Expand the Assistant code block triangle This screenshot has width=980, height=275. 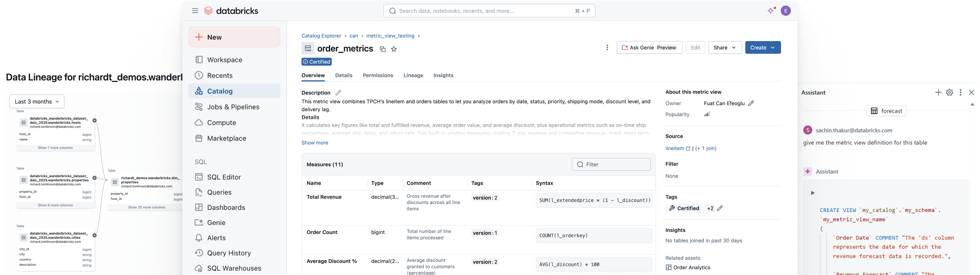(813, 193)
